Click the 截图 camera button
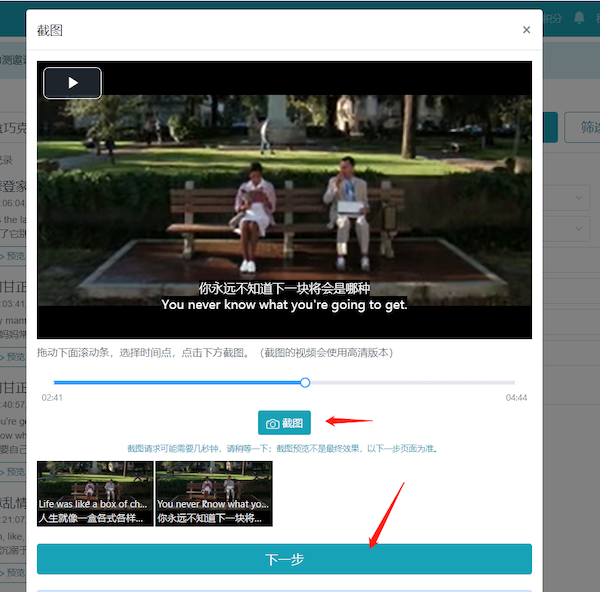600x592 pixels. pyautogui.click(x=284, y=423)
